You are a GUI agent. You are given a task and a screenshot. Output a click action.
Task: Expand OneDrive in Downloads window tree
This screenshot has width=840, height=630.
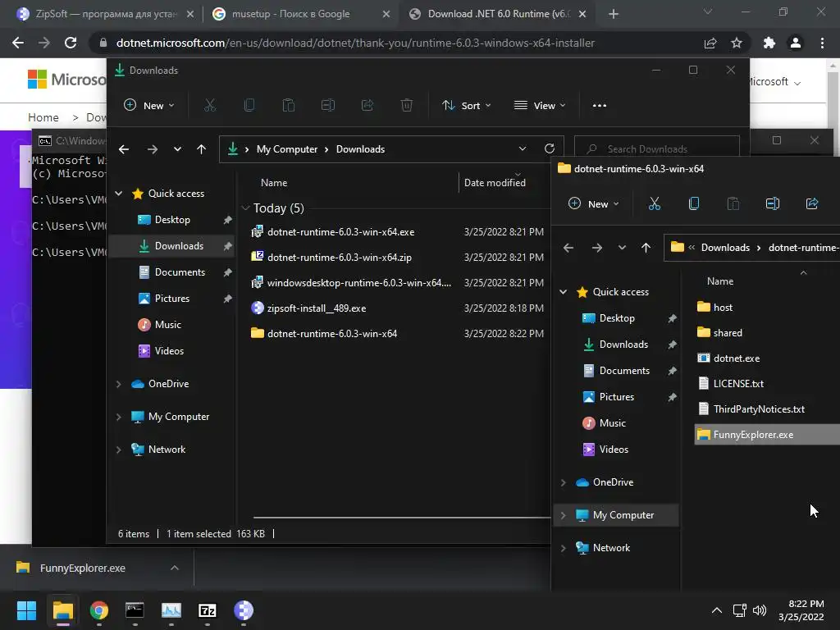tap(118, 384)
